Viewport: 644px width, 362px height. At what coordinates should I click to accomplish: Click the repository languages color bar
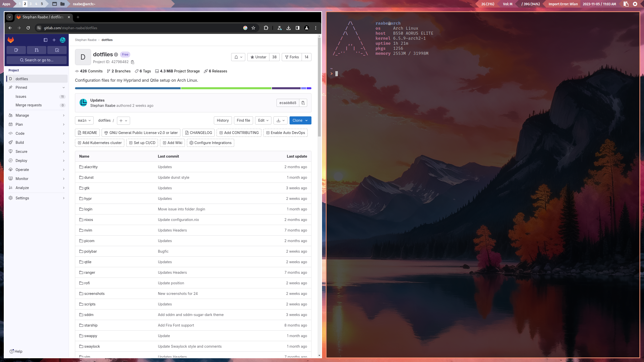point(193,88)
